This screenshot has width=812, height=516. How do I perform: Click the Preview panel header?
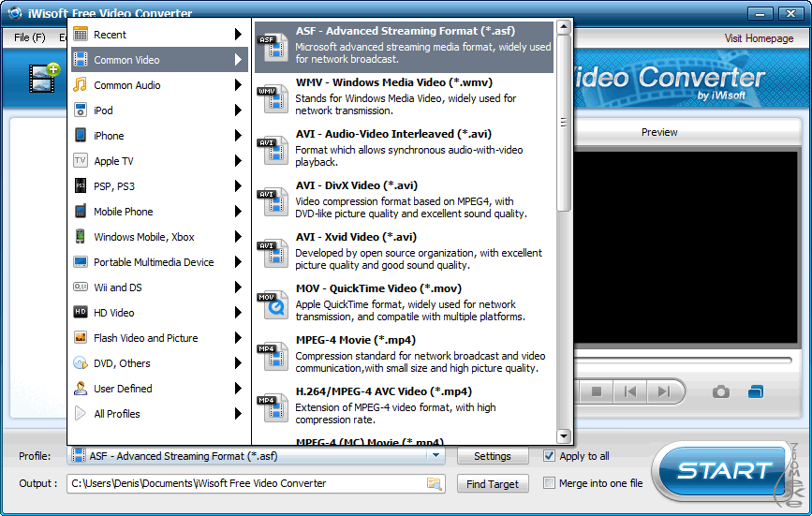pyautogui.click(x=659, y=132)
